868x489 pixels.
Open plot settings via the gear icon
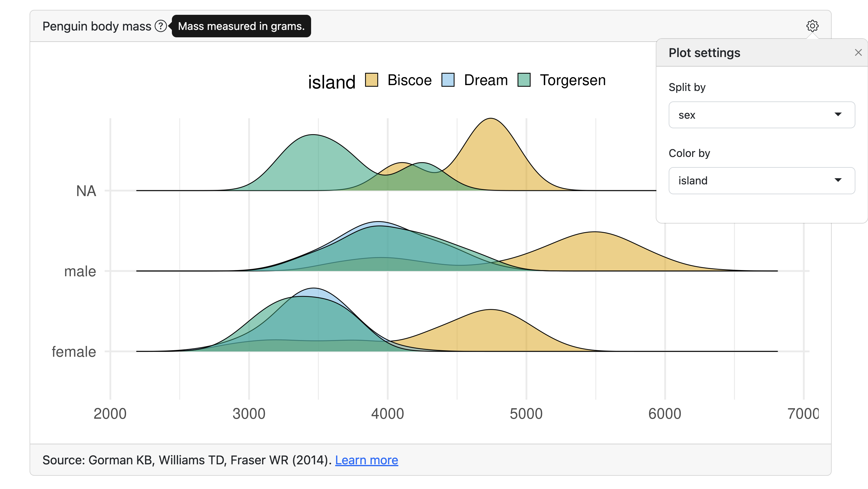[812, 26]
